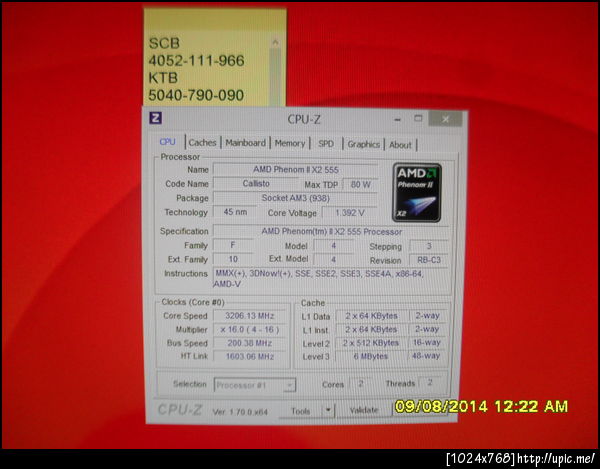Click the Bus Speed value 200.38 MHz
This screenshot has width=600, height=469.
[x=249, y=343]
